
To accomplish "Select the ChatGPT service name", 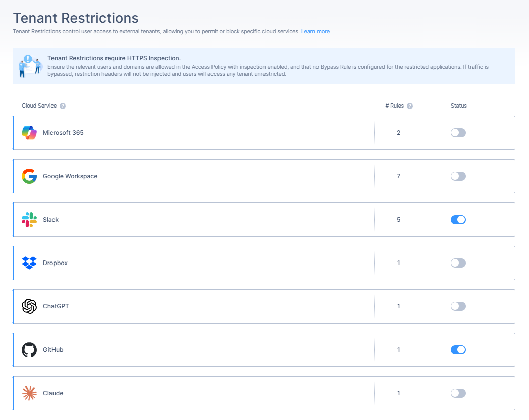I will 56,306.
